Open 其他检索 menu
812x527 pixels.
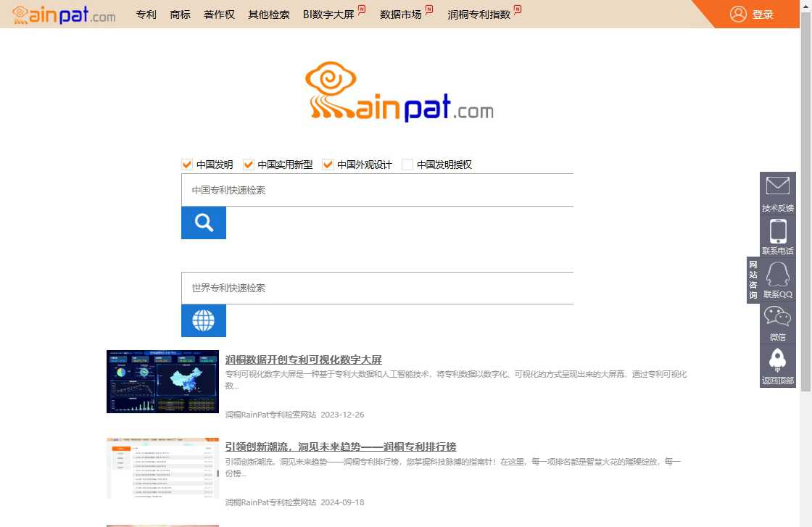[x=269, y=14]
